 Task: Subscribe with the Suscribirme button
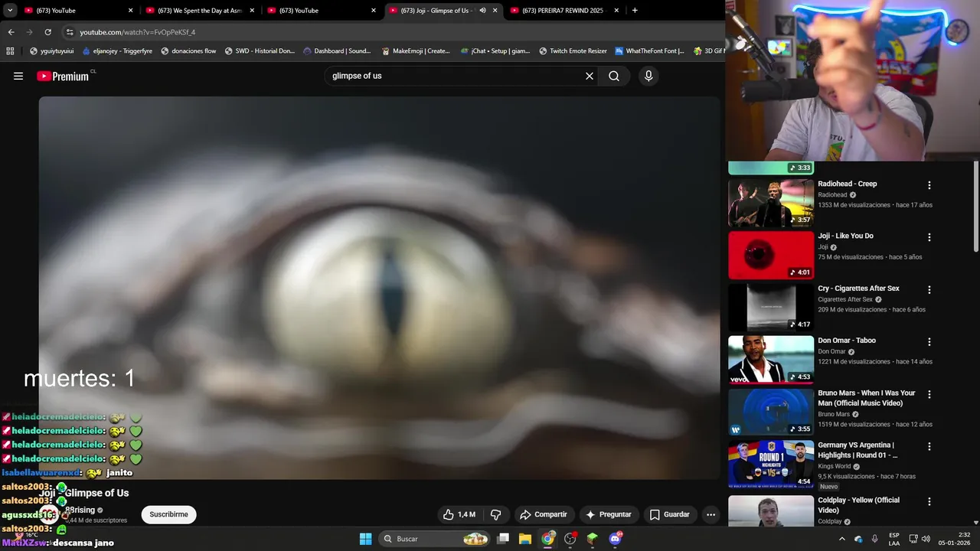(x=168, y=514)
